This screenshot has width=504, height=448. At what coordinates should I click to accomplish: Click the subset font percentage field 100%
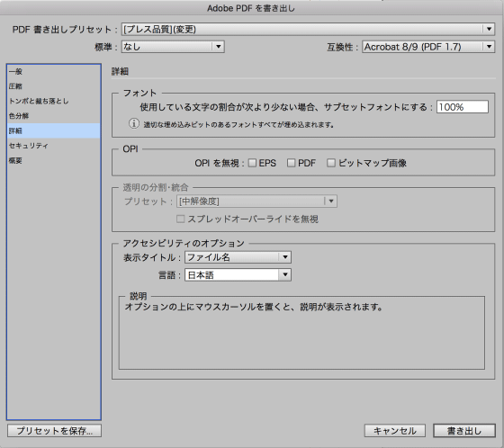tap(463, 107)
